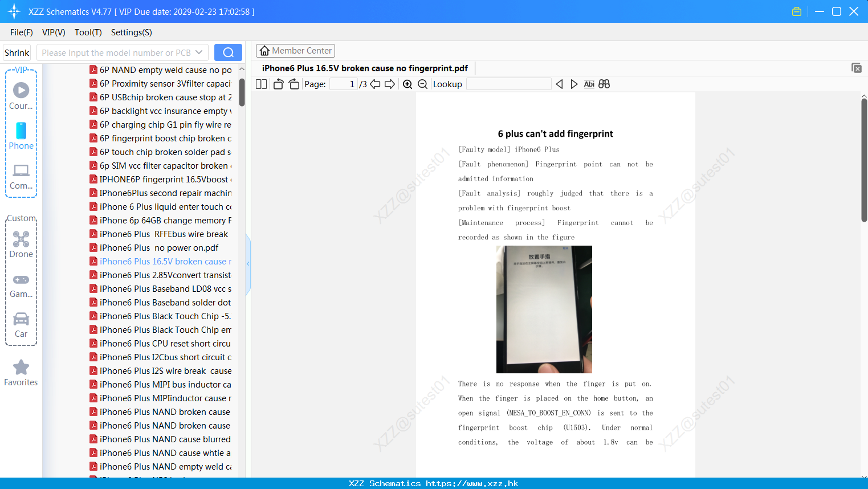Click the PDF viewer vertical scrollbar
868x489 pixels.
tap(864, 160)
